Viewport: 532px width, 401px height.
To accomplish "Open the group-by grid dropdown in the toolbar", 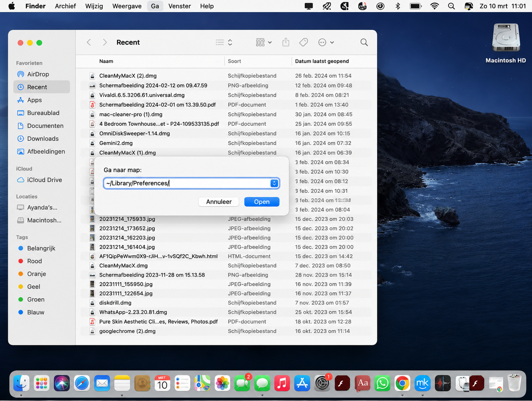I will [264, 42].
